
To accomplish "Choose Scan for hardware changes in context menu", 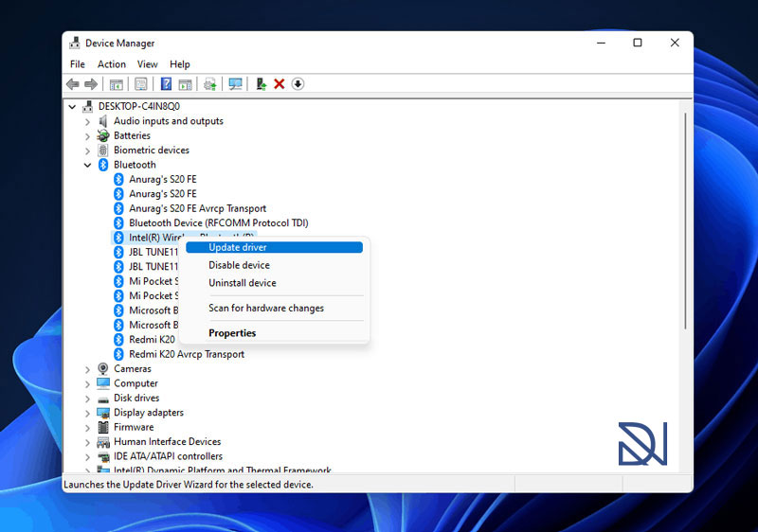I will 274,308.
